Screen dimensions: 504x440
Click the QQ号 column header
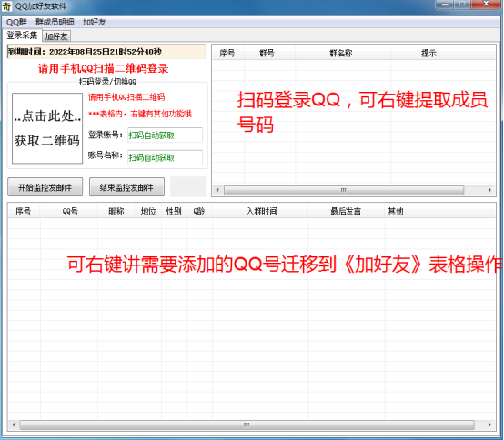(x=69, y=211)
